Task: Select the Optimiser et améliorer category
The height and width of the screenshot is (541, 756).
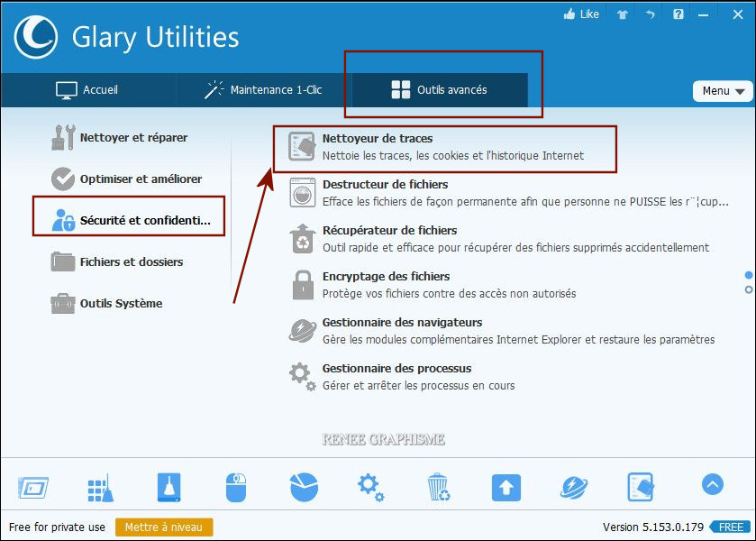Action: [127, 179]
